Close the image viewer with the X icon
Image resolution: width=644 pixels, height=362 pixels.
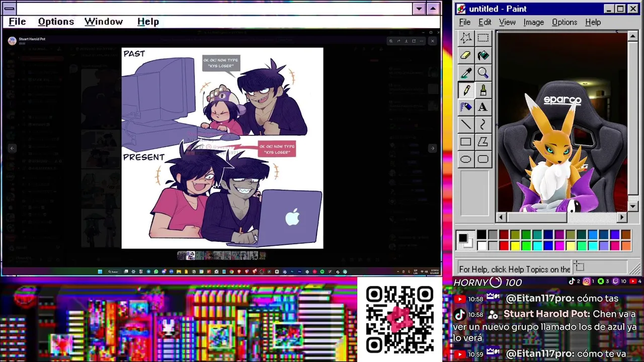click(x=433, y=41)
